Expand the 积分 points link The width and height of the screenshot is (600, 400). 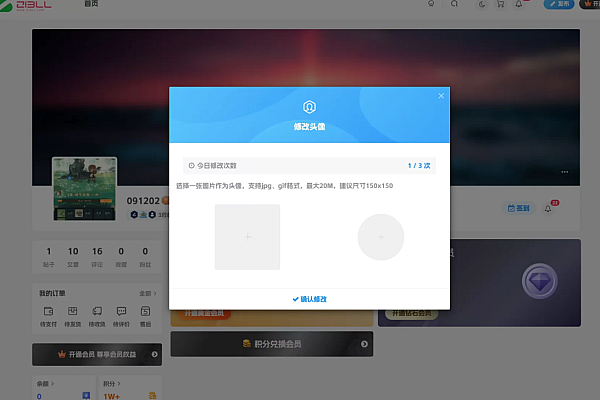point(112,384)
